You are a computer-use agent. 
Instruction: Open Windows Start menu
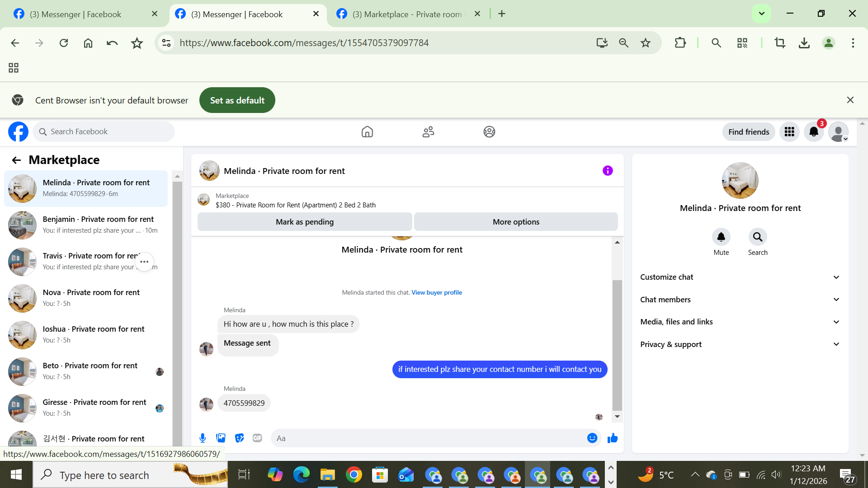[16, 474]
